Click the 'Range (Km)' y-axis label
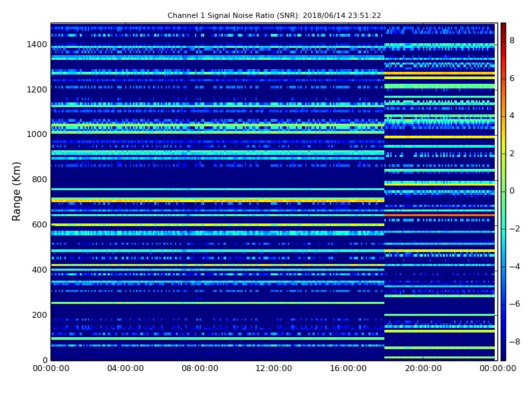532x399 pixels. point(16,192)
